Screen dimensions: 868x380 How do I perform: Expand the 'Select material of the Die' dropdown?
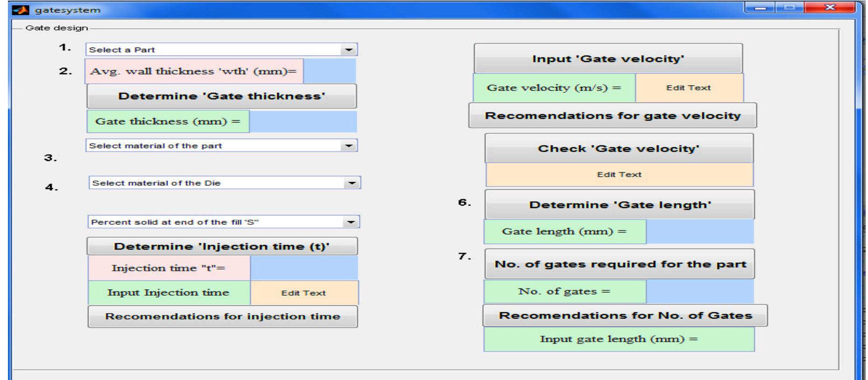coord(224,183)
